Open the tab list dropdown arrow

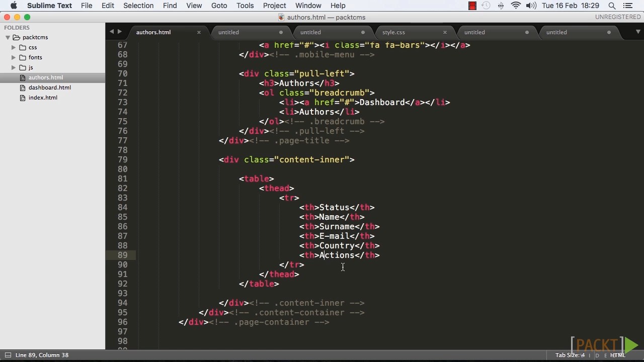point(636,32)
